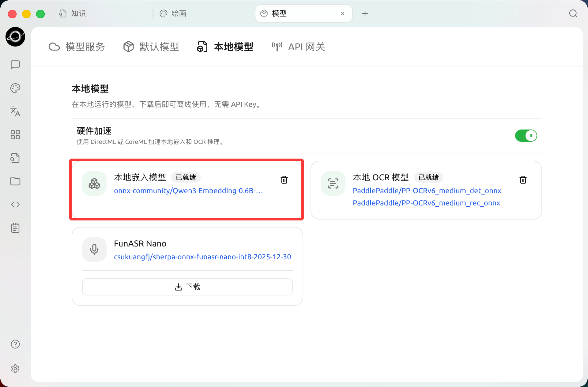Click 已就绪 badge on embedding model
Screen dimensions: 588x387
click(186, 177)
